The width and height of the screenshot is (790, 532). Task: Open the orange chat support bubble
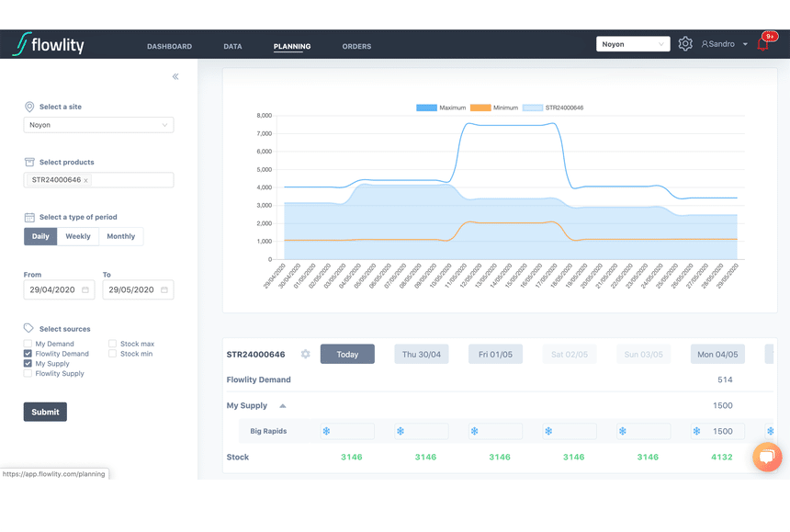pos(767,457)
